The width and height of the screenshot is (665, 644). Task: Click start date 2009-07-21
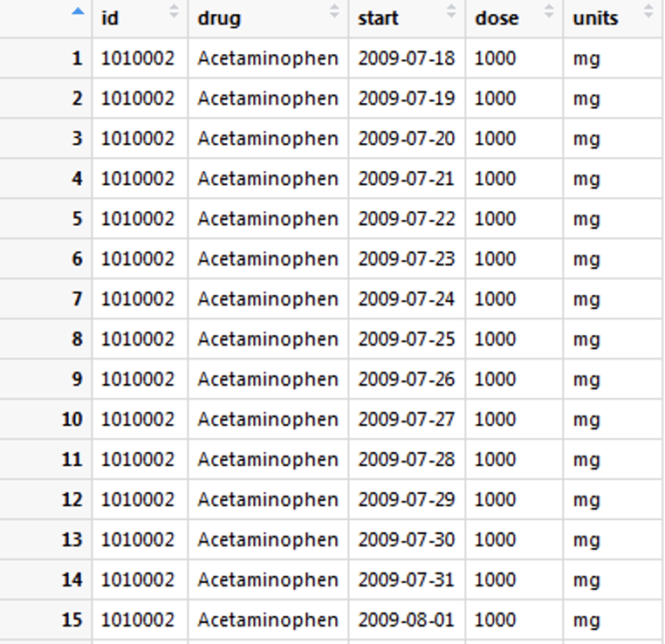click(x=407, y=179)
